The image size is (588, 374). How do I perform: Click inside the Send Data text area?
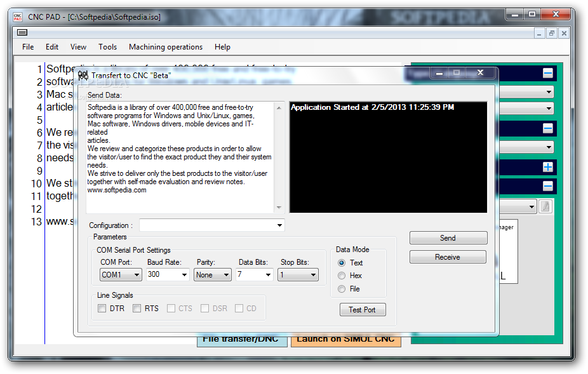(x=180, y=157)
